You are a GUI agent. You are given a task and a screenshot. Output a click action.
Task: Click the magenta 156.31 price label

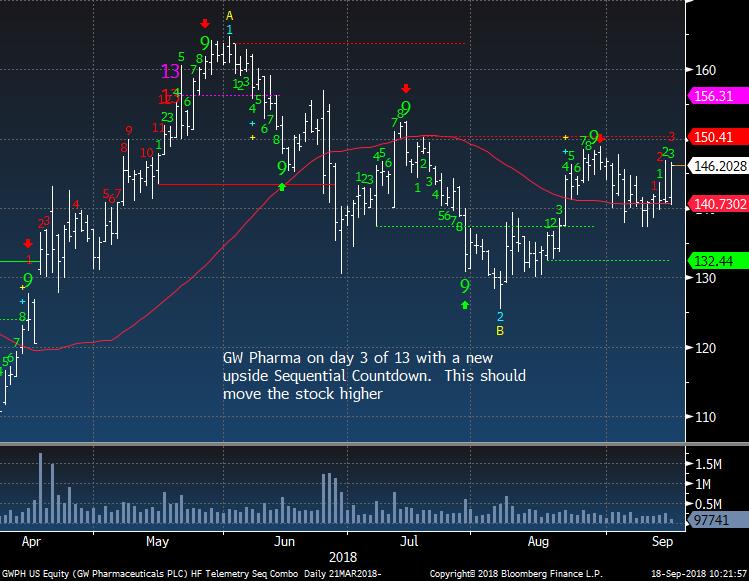717,96
